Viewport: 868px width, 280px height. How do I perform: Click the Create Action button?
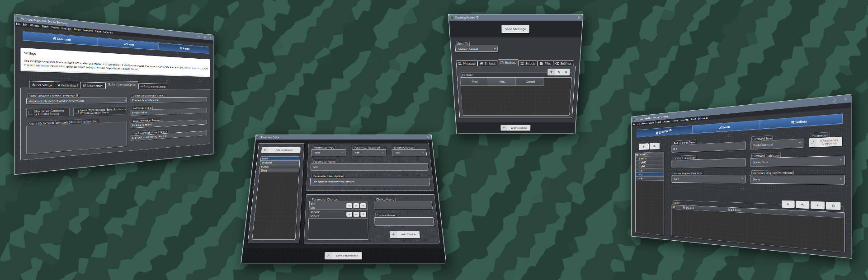(515, 128)
